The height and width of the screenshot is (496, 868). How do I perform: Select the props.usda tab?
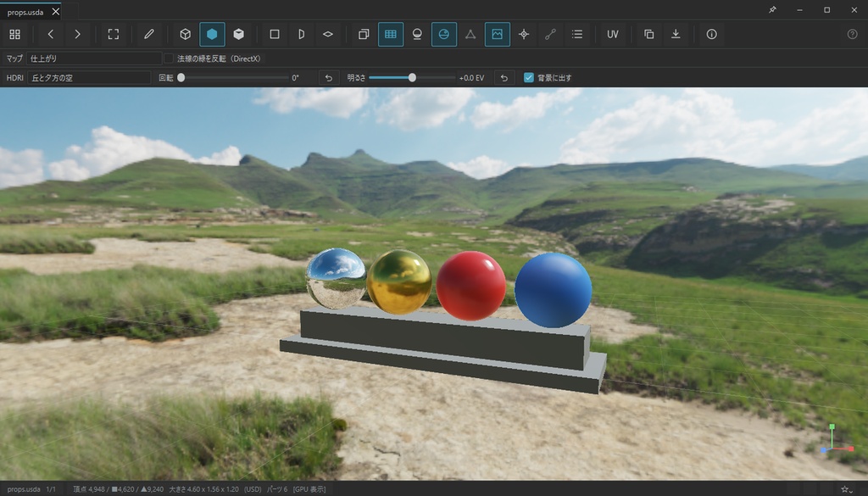(25, 12)
